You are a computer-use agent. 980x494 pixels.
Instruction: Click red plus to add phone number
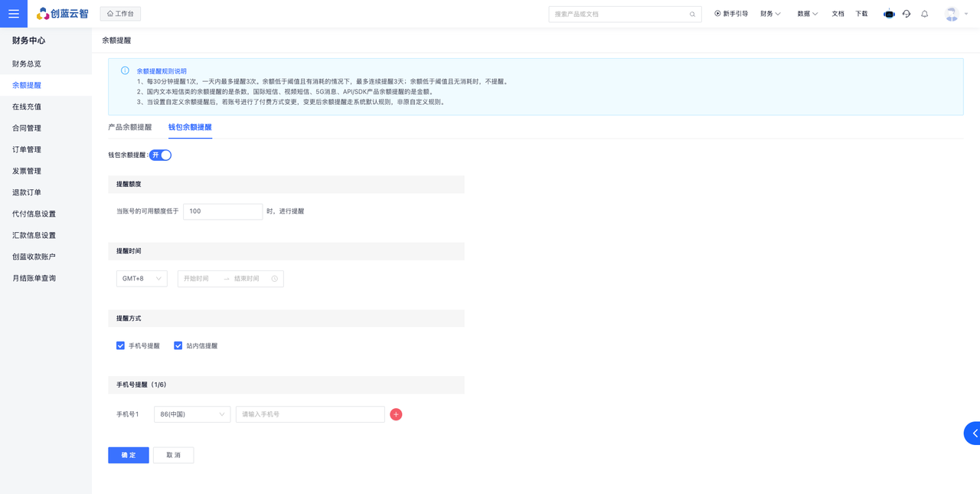(x=396, y=414)
